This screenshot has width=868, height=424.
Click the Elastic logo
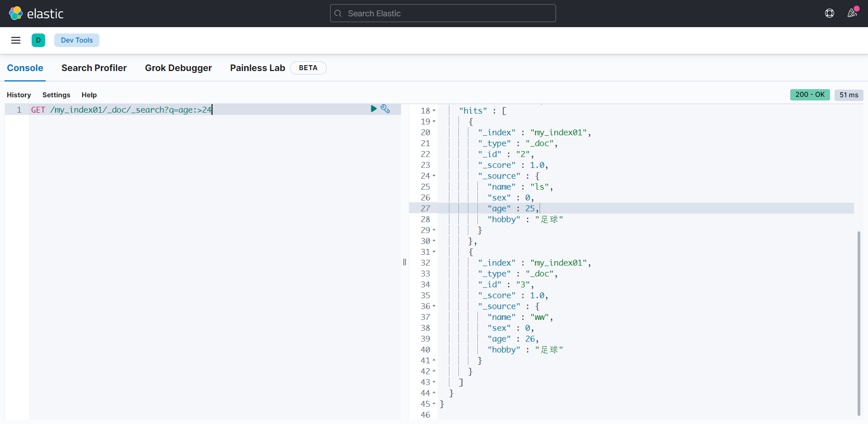point(36,14)
